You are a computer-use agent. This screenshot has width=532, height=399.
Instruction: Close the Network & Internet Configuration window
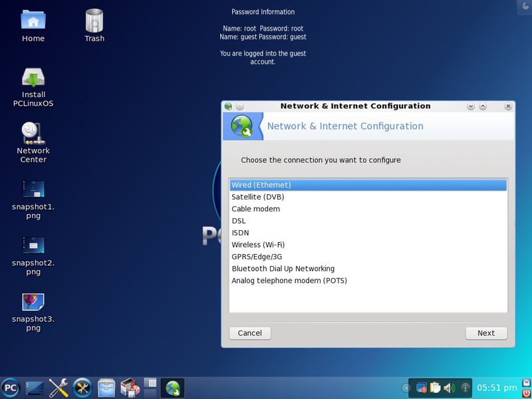[x=508, y=106]
